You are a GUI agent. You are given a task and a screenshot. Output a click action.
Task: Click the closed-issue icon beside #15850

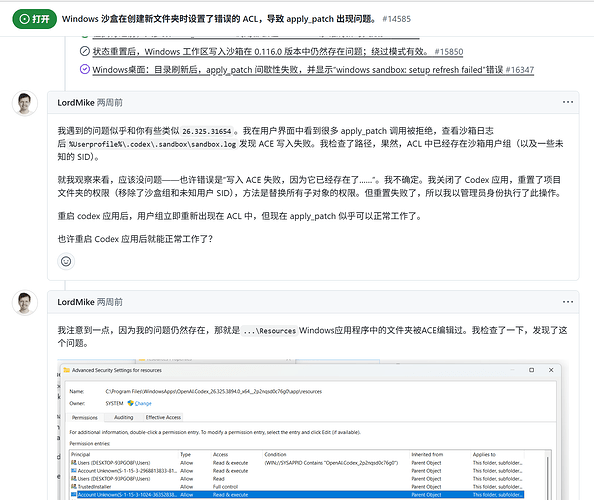(84, 51)
